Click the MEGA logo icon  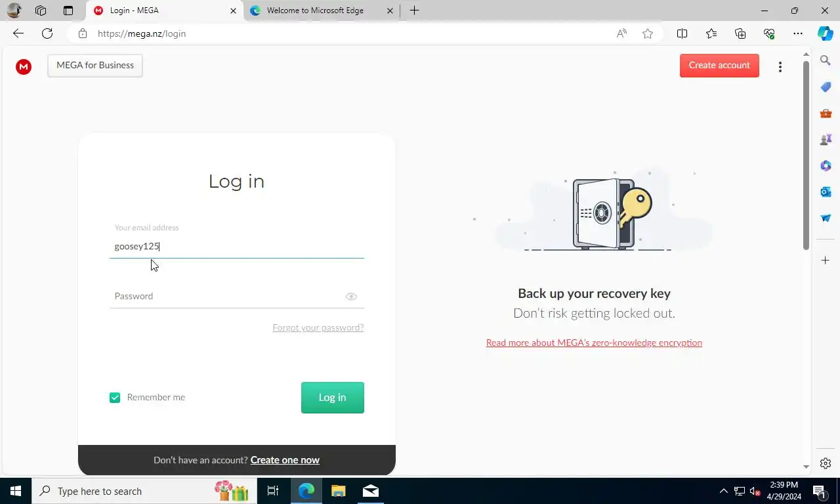[24, 66]
